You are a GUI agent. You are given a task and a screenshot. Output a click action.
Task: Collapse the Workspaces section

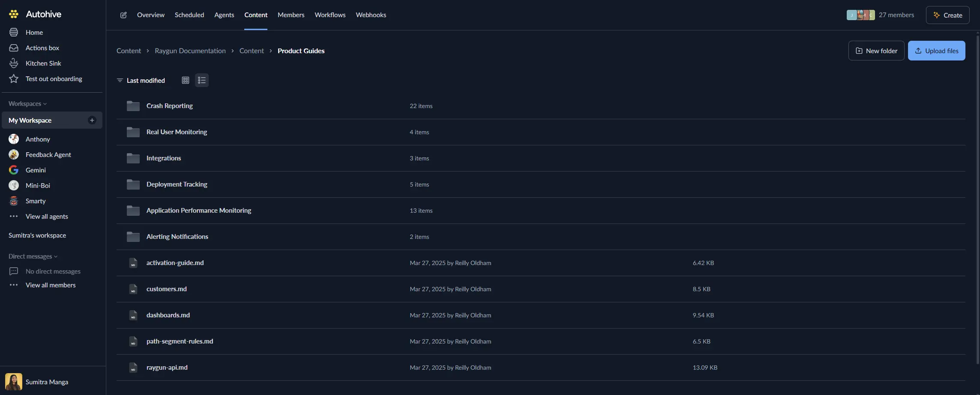tap(27, 104)
